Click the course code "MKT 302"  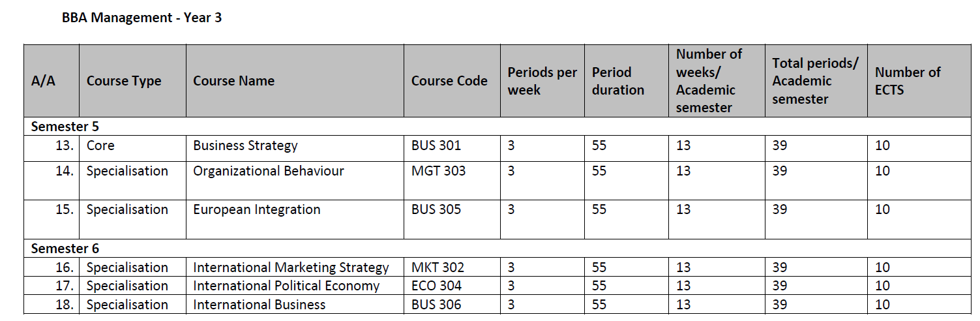(438, 267)
